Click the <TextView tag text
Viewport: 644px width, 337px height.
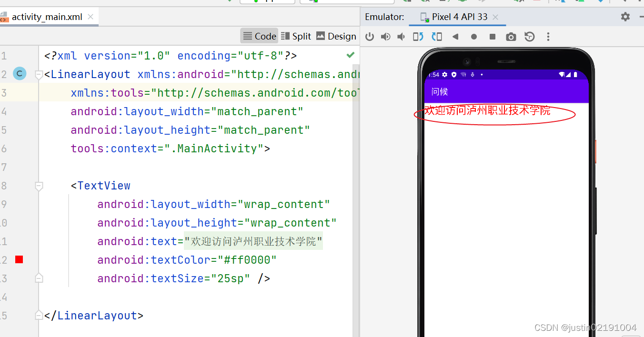[x=101, y=186]
